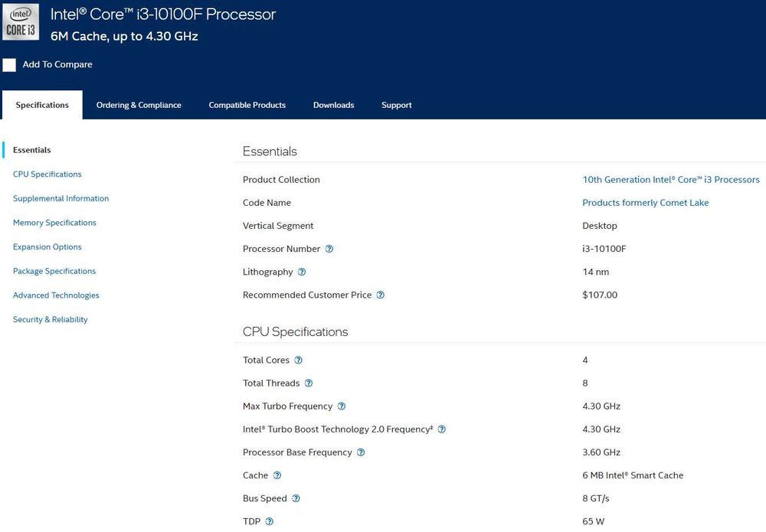Image resolution: width=766 pixels, height=532 pixels.
Task: Open help icon next to TDP
Action: tap(269, 521)
